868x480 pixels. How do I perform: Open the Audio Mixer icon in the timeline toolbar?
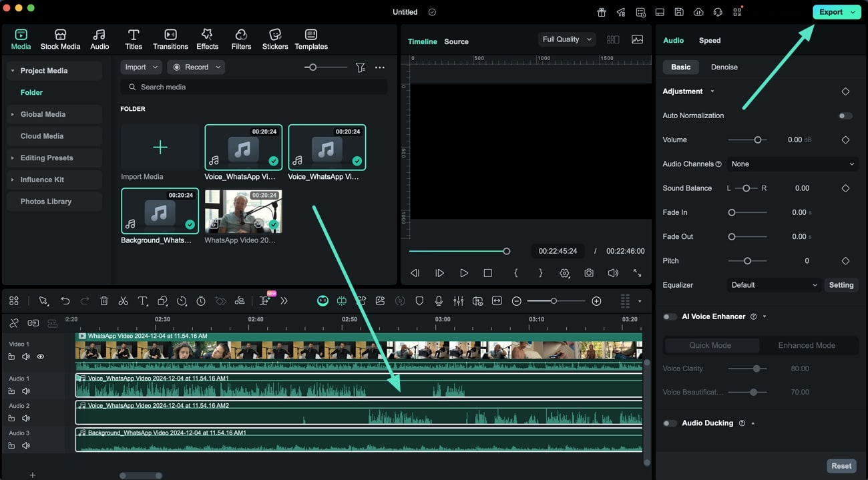tap(458, 301)
